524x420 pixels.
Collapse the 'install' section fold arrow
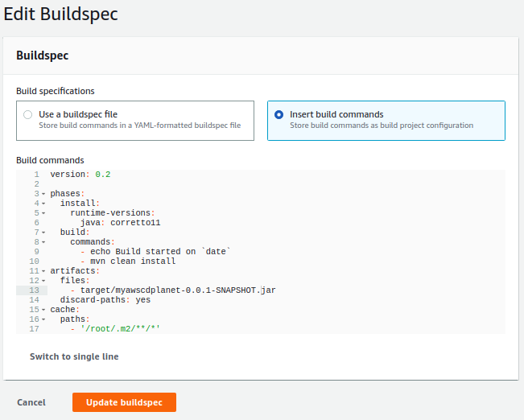43,204
